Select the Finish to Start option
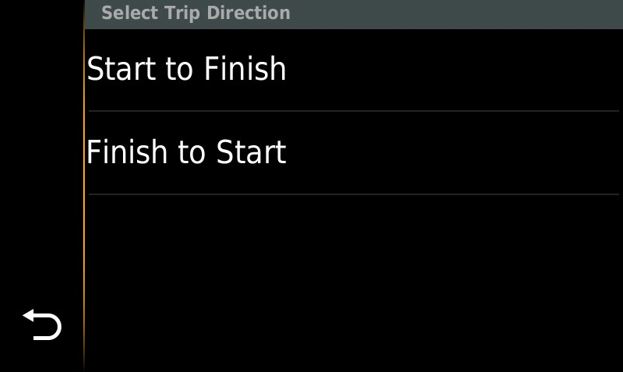The height and width of the screenshot is (373, 623). pos(354,153)
